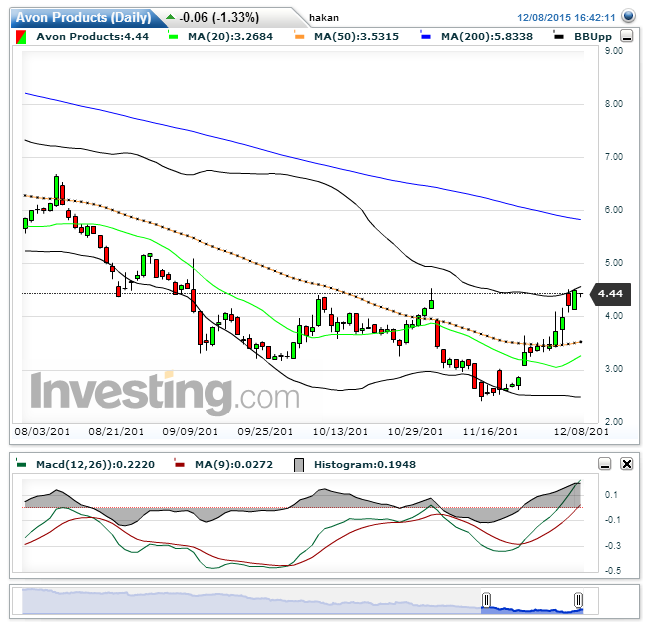
Task: Click the 4.44 current price tag
Action: point(610,294)
